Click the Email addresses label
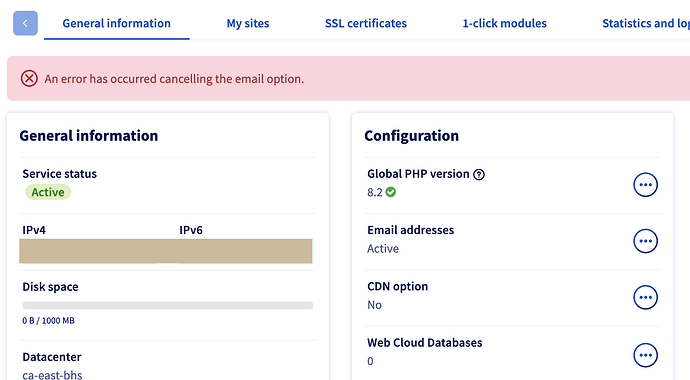The width and height of the screenshot is (690, 380). pos(411,230)
